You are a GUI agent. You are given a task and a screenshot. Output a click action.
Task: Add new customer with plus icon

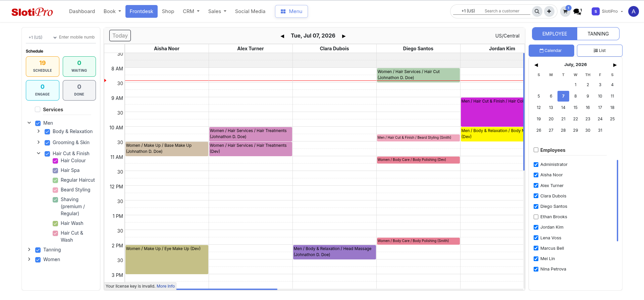[x=549, y=11]
